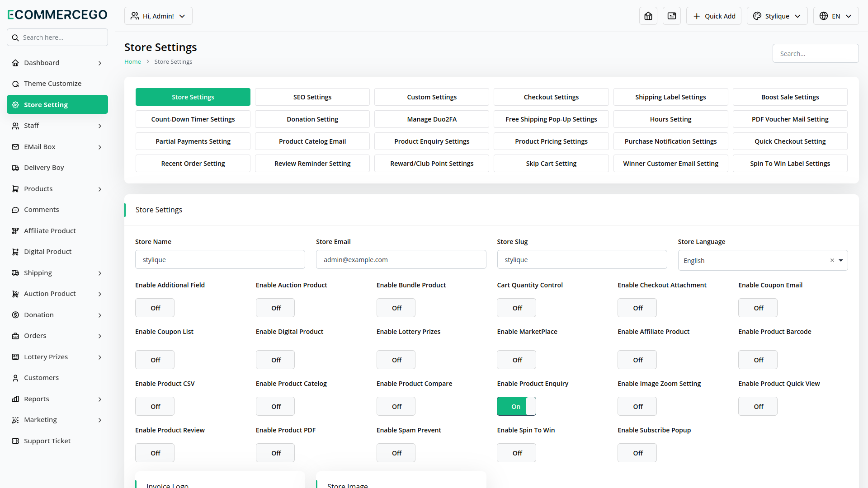Click the Home breadcrumb link
This screenshot has height=488, width=868.
[132, 61]
